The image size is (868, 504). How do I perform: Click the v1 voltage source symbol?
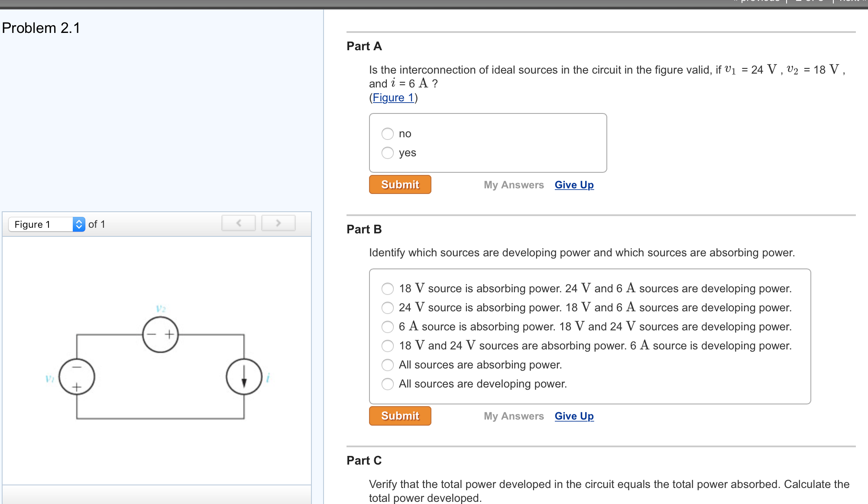77,377
